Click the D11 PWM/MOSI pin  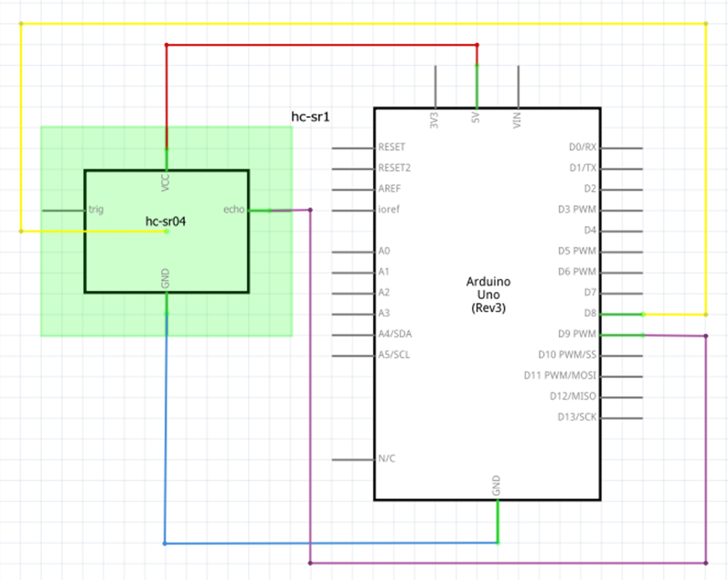pos(622,377)
